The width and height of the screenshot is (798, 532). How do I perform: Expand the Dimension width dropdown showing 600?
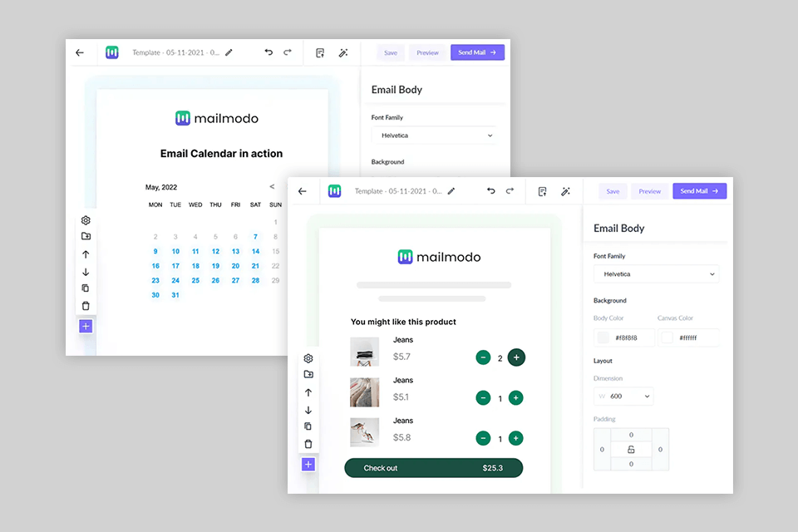[x=623, y=396]
